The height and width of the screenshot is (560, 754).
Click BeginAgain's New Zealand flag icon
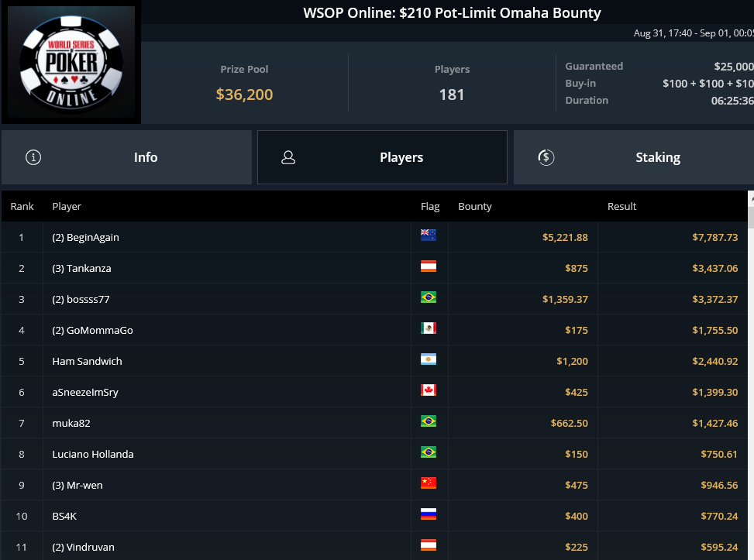coord(428,235)
